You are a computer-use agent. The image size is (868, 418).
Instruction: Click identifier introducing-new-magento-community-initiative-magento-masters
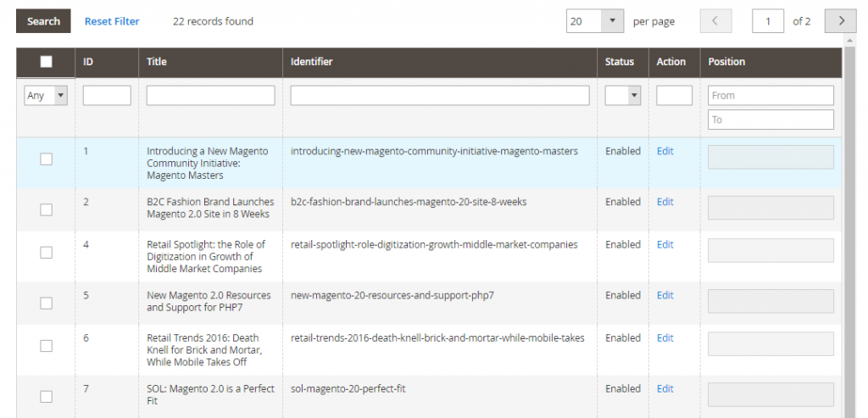pos(434,151)
